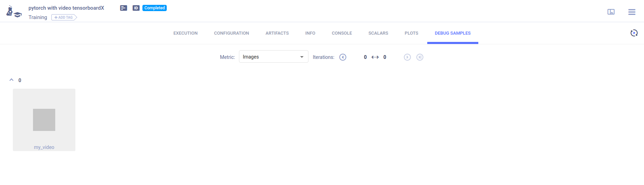Open the my_video debug sample thumbnail

[44, 120]
